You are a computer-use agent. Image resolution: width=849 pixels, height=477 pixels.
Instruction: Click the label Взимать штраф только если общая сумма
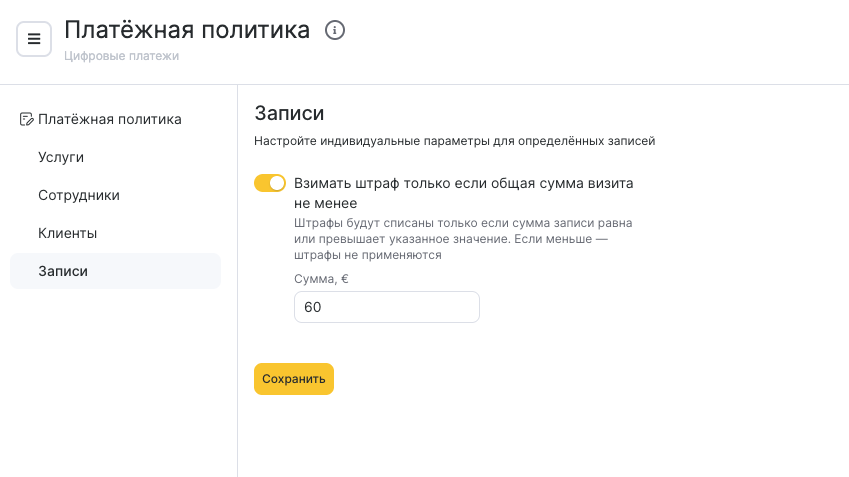(x=463, y=184)
